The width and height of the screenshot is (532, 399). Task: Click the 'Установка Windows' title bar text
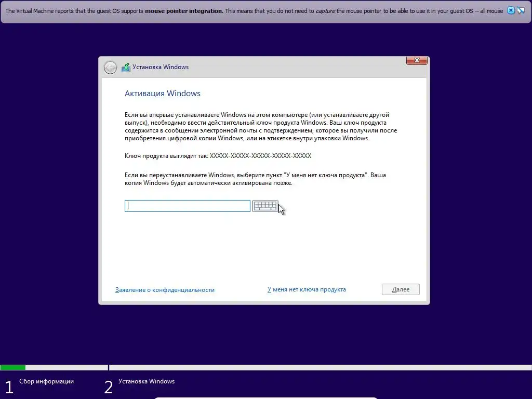click(161, 67)
